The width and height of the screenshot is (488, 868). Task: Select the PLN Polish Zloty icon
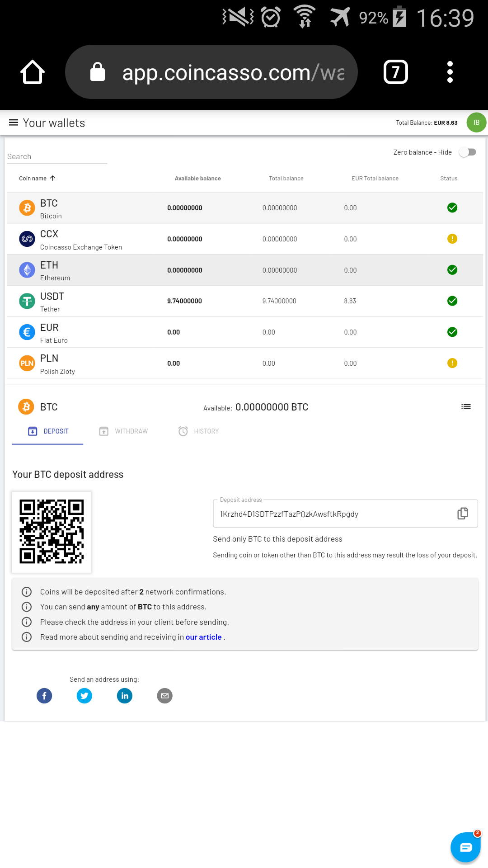click(x=27, y=363)
